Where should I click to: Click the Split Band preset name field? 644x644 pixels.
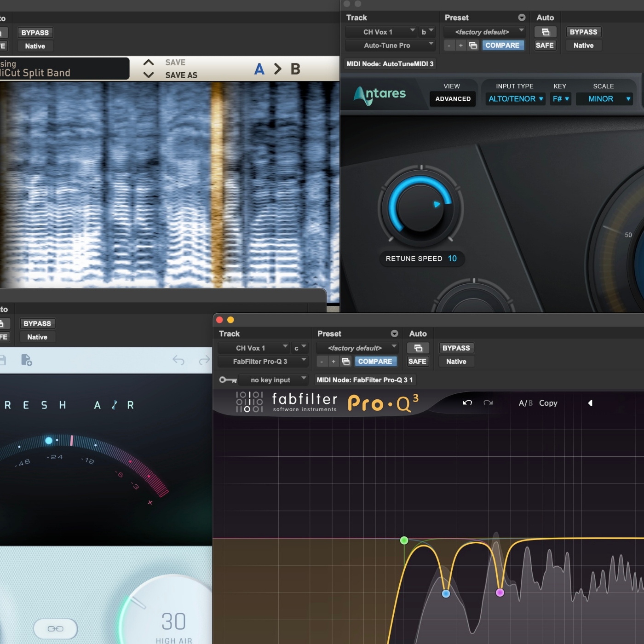point(64,69)
